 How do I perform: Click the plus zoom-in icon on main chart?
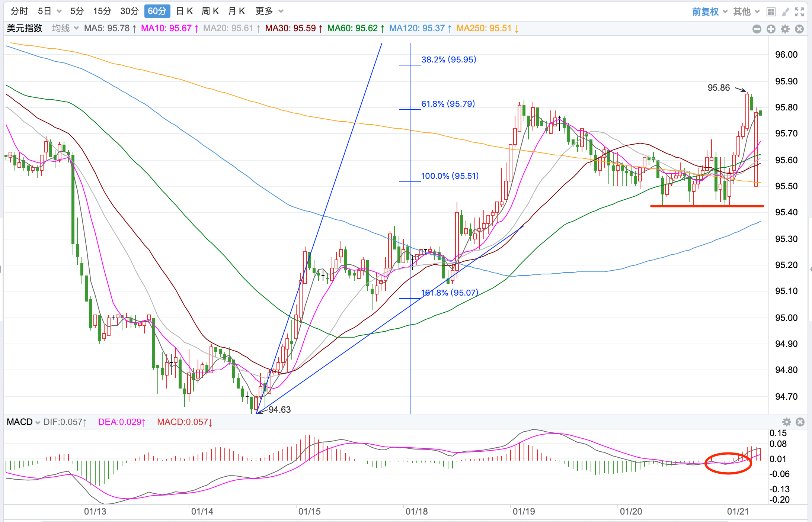point(771,29)
